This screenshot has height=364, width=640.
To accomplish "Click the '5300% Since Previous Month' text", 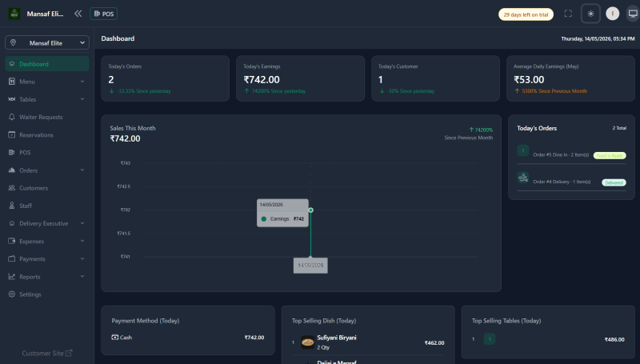I will pyautogui.click(x=554, y=91).
